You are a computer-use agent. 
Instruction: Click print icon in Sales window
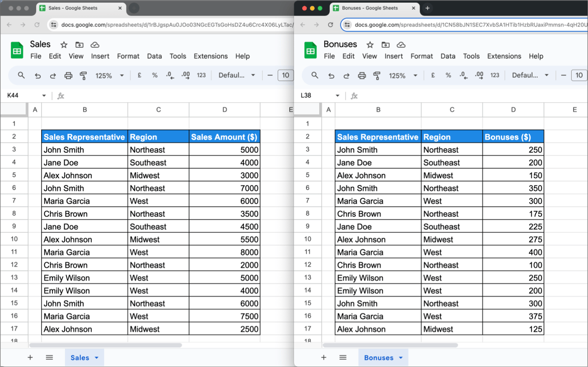(68, 76)
